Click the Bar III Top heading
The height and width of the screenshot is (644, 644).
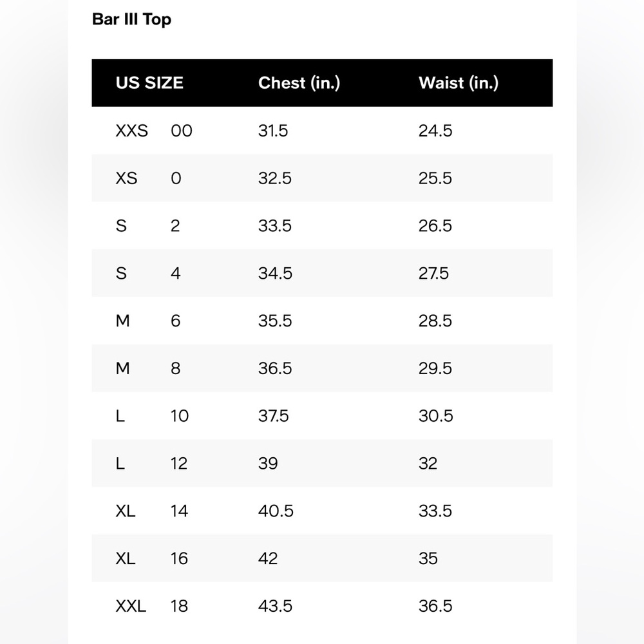[x=131, y=19]
